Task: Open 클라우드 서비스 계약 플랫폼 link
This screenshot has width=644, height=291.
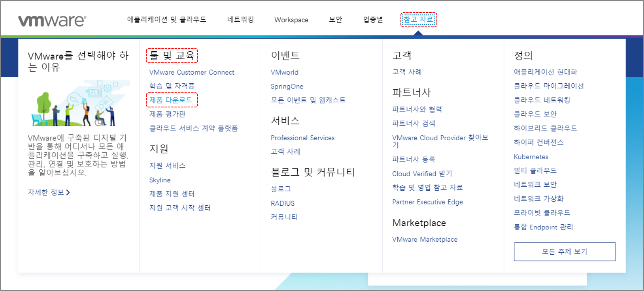Action: 193,128
